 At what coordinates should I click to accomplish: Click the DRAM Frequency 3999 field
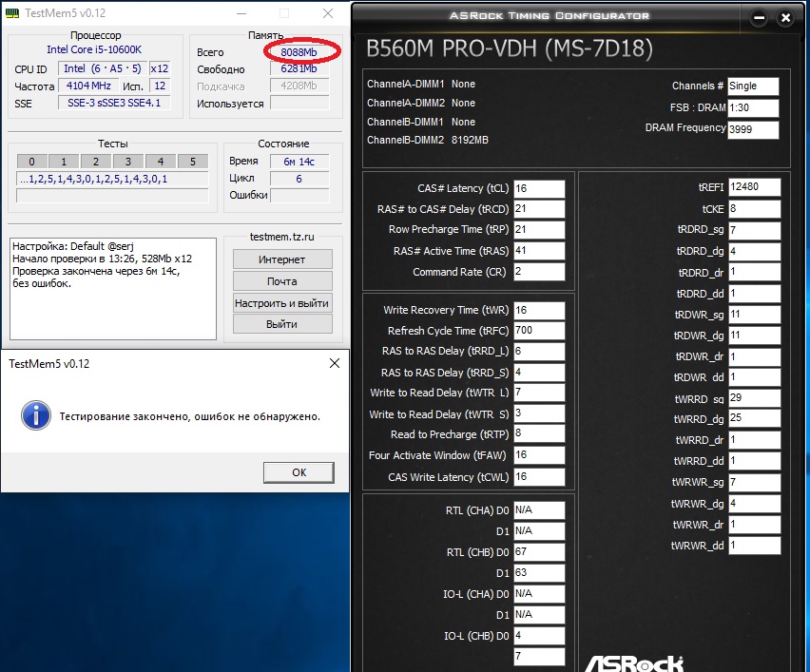pyautogui.click(x=753, y=129)
